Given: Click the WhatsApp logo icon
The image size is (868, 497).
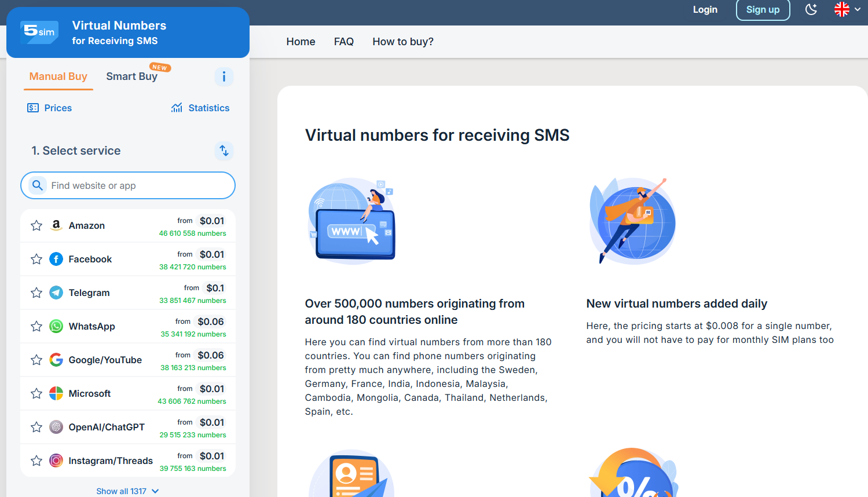Looking at the screenshot, I should (x=56, y=326).
